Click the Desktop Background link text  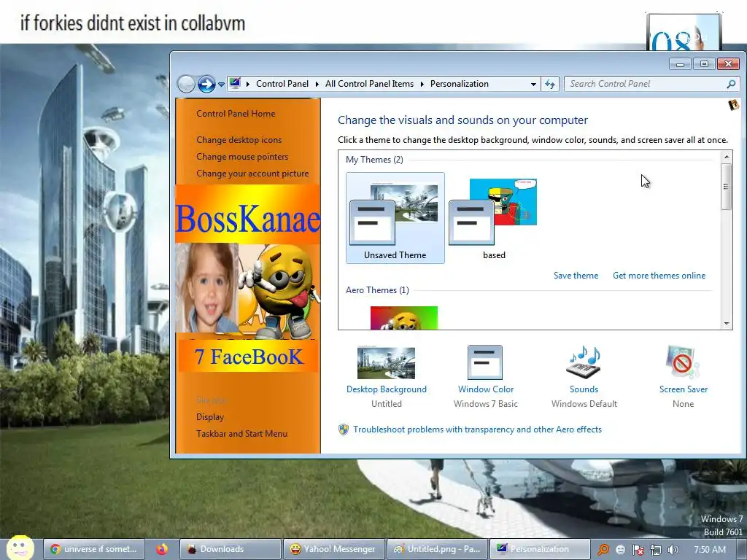pos(387,389)
